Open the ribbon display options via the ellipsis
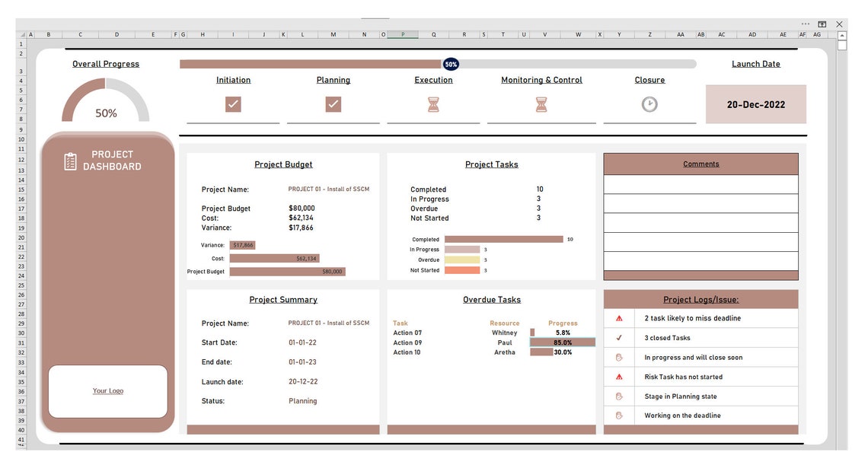Viewport: 868px width, 468px height. pyautogui.click(x=805, y=24)
